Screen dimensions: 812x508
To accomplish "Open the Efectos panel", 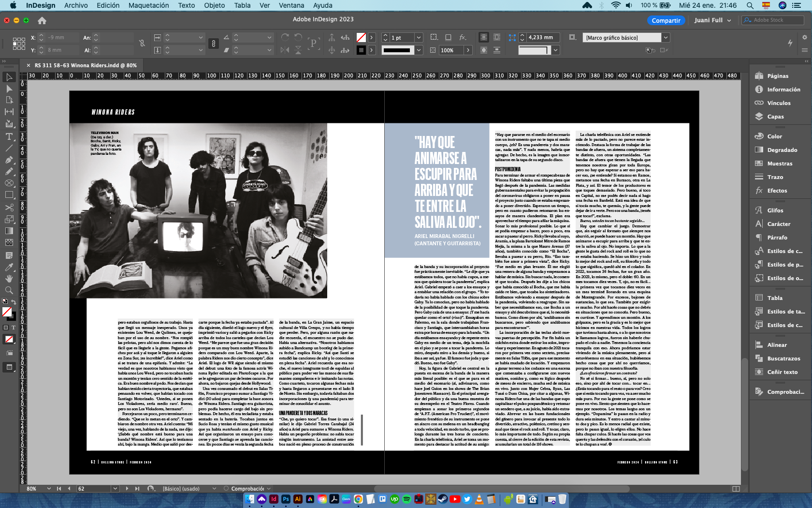I will (x=777, y=191).
